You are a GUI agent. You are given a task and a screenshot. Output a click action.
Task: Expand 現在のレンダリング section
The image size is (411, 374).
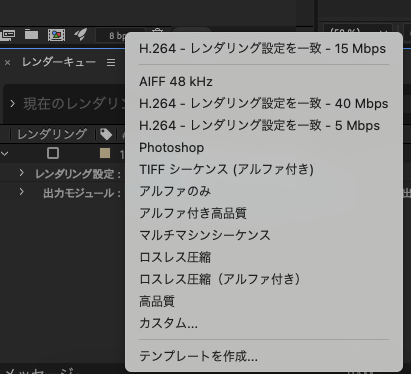[13, 104]
